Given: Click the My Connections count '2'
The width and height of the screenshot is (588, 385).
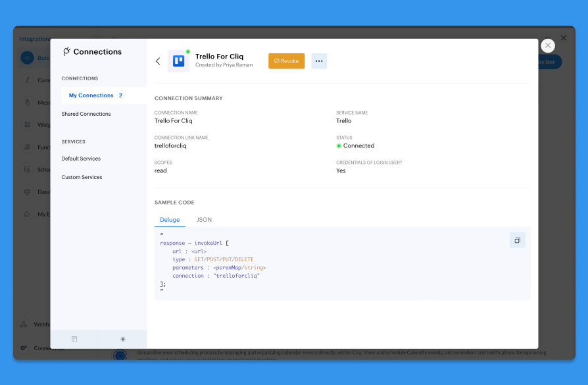Looking at the screenshot, I should point(121,95).
